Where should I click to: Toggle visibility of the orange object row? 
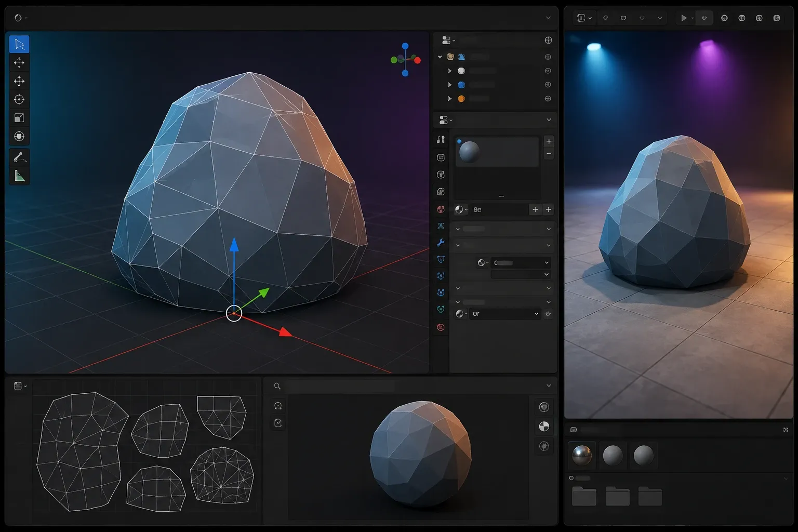click(x=548, y=99)
